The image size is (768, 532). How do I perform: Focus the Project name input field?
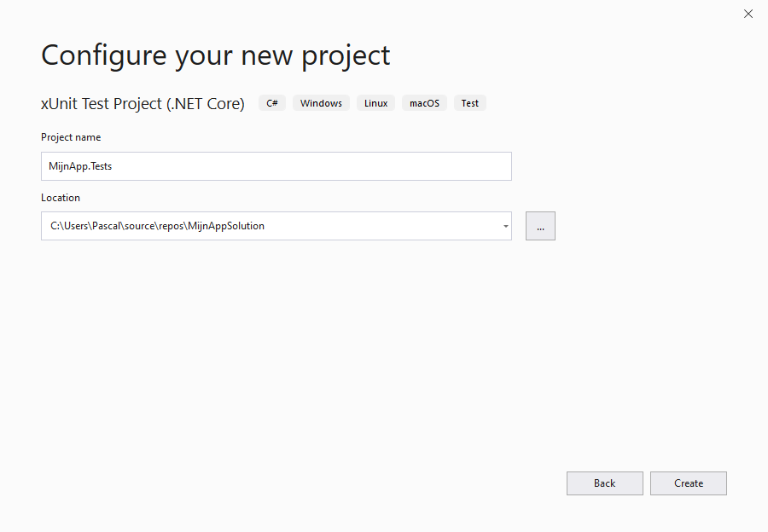coord(276,166)
